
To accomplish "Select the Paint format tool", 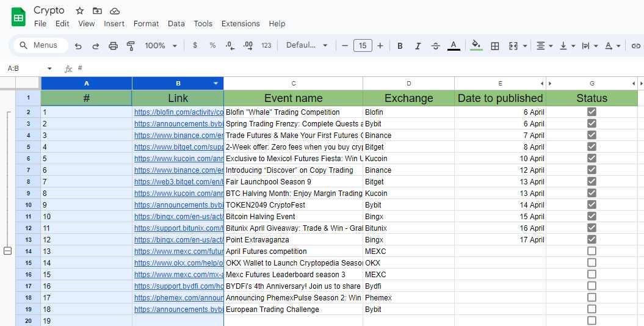I will coord(131,46).
